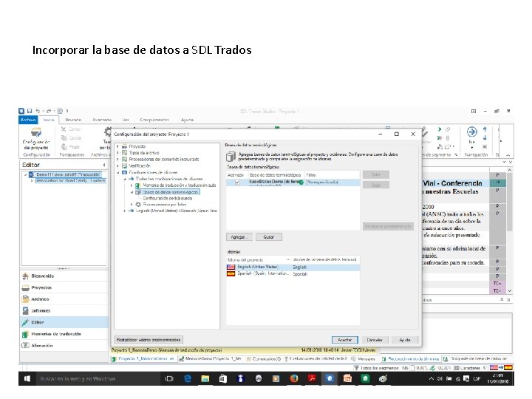Switch to the Revisión ribbon tab
Image resolution: width=532 pixels, height=399 pixels.
[x=73, y=120]
